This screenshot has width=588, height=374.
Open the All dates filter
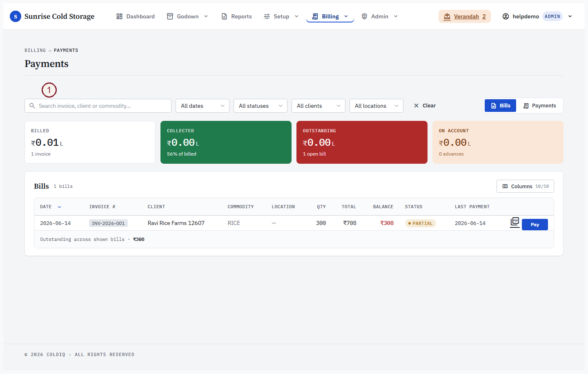pos(203,106)
